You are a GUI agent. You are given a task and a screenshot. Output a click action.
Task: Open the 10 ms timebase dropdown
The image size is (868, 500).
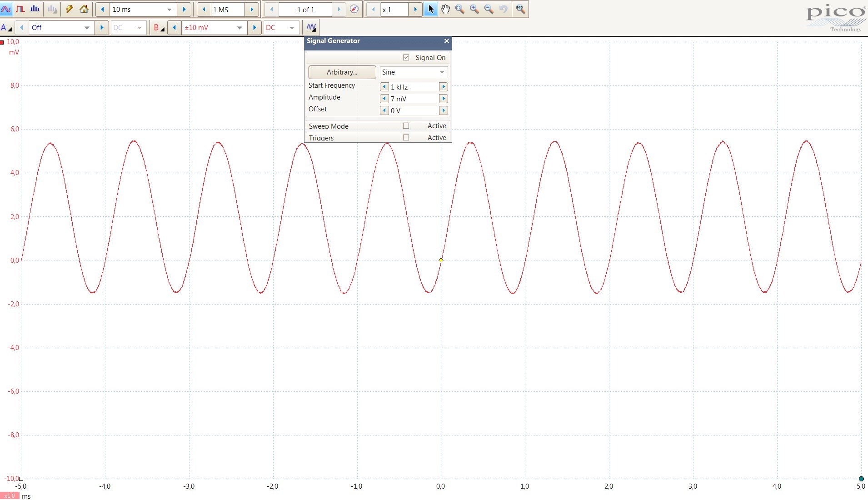(x=169, y=10)
